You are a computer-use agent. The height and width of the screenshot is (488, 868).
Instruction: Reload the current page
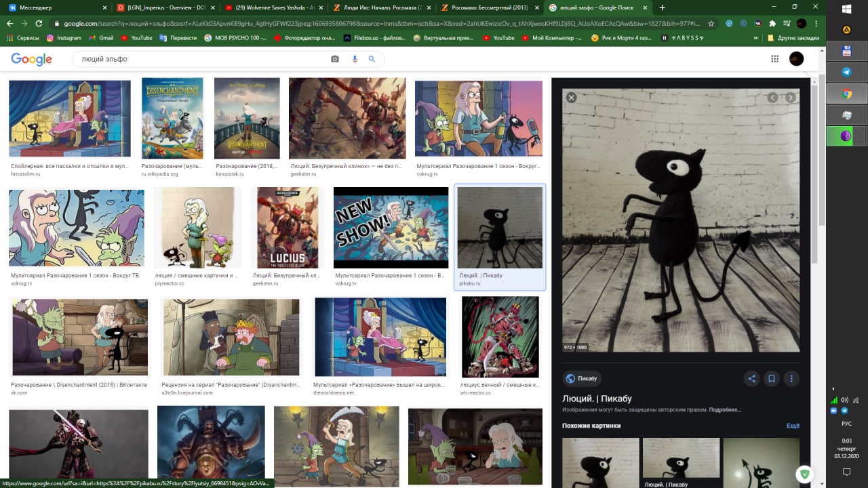coord(39,23)
